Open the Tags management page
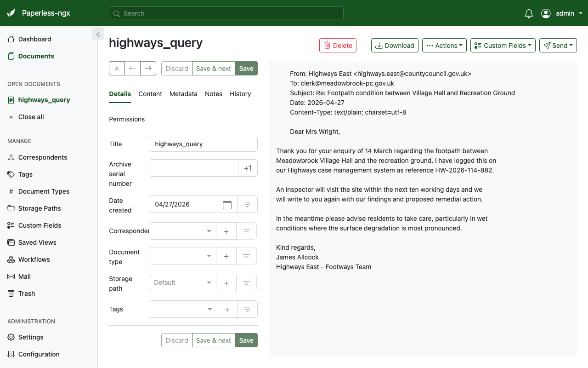 (x=25, y=174)
